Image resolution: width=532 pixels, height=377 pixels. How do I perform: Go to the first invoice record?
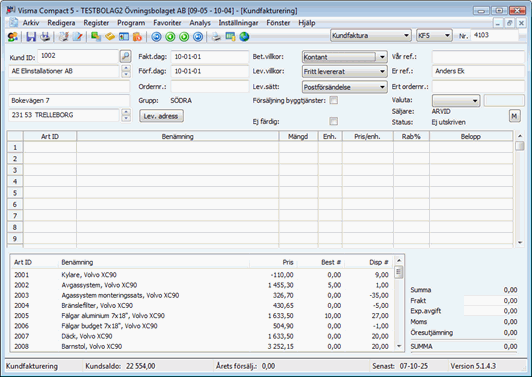coord(156,36)
